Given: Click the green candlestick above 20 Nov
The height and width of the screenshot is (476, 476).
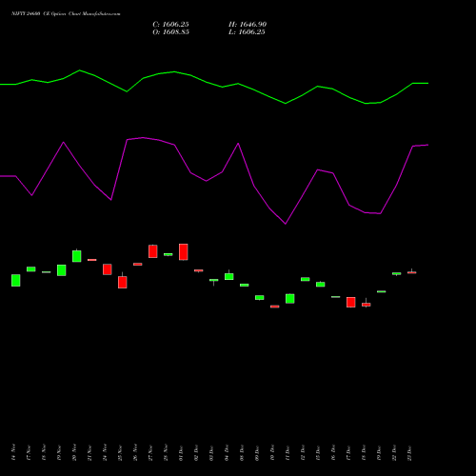Looking at the screenshot, I should pos(77,256).
